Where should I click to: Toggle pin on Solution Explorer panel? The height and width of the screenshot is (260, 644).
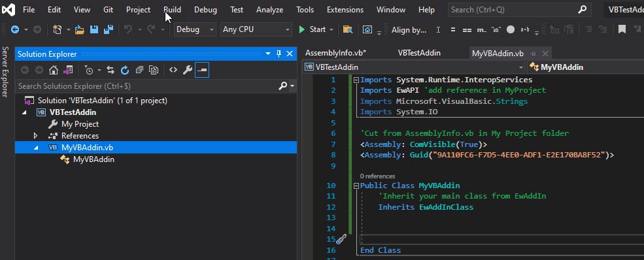coord(279,54)
